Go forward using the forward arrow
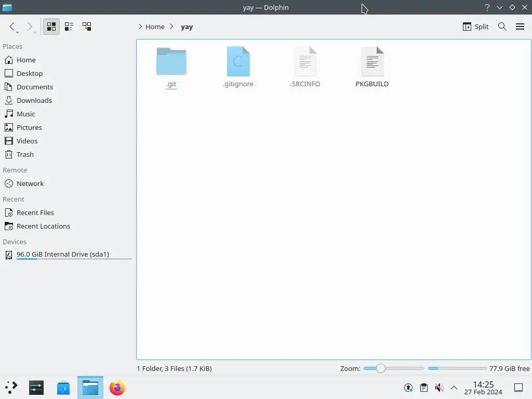The width and height of the screenshot is (532, 399). click(x=30, y=26)
